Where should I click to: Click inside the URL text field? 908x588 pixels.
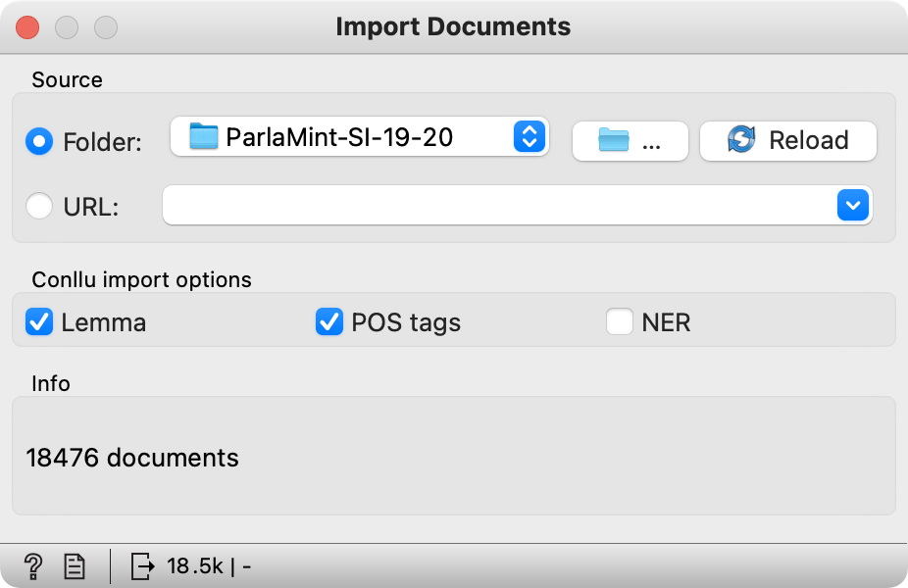pyautogui.click(x=490, y=205)
